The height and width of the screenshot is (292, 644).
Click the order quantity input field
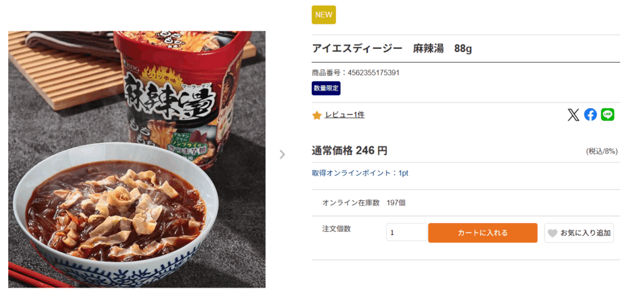click(406, 232)
